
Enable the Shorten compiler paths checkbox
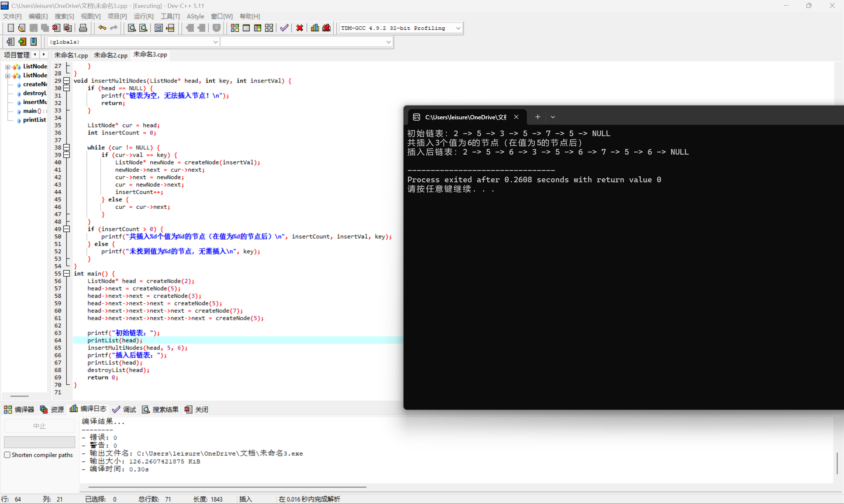pyautogui.click(x=8, y=455)
